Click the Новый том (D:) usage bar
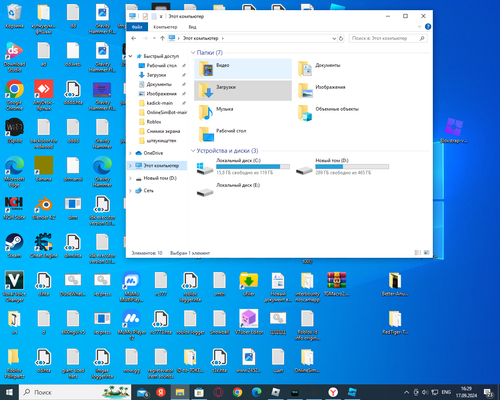500x400 pixels. click(352, 166)
